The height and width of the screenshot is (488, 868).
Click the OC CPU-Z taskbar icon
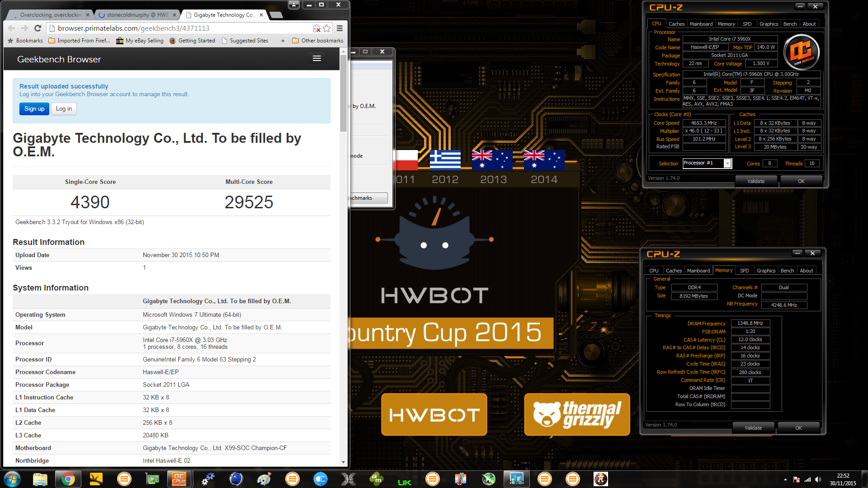179,479
